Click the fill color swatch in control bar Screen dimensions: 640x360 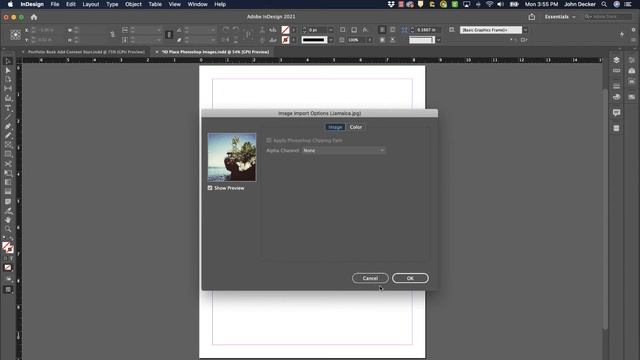285,30
